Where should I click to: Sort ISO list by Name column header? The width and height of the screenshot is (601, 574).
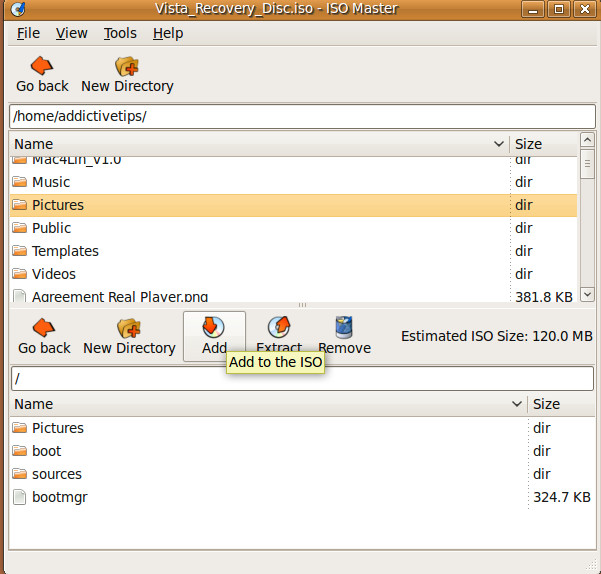pos(268,404)
